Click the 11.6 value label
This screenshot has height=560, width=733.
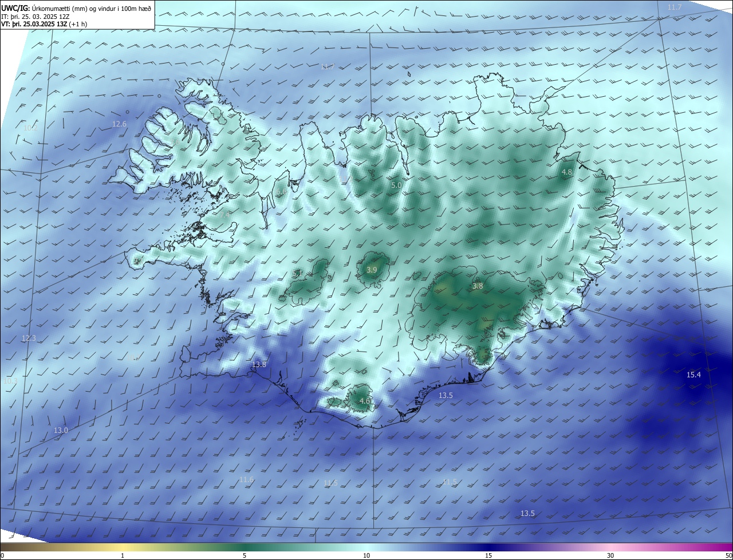pyautogui.click(x=246, y=479)
